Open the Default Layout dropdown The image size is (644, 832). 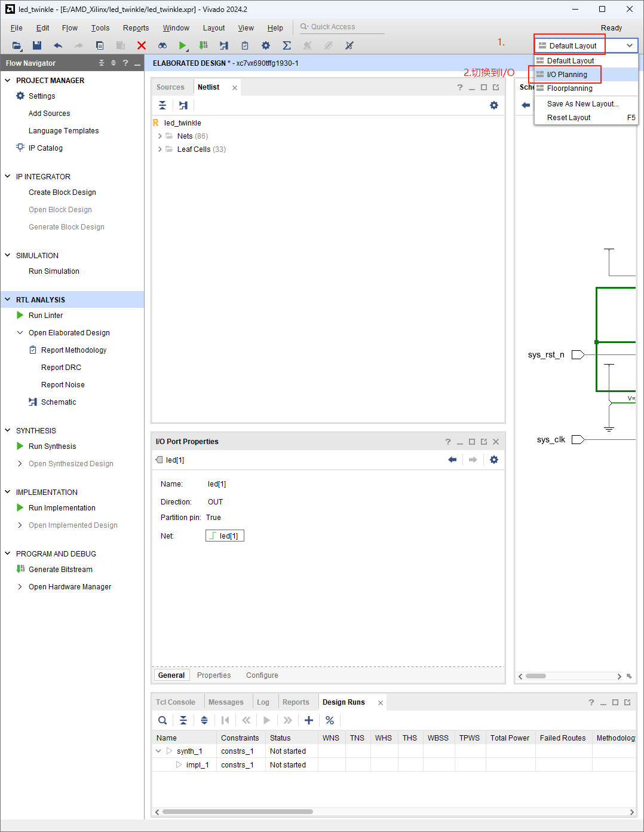[586, 45]
